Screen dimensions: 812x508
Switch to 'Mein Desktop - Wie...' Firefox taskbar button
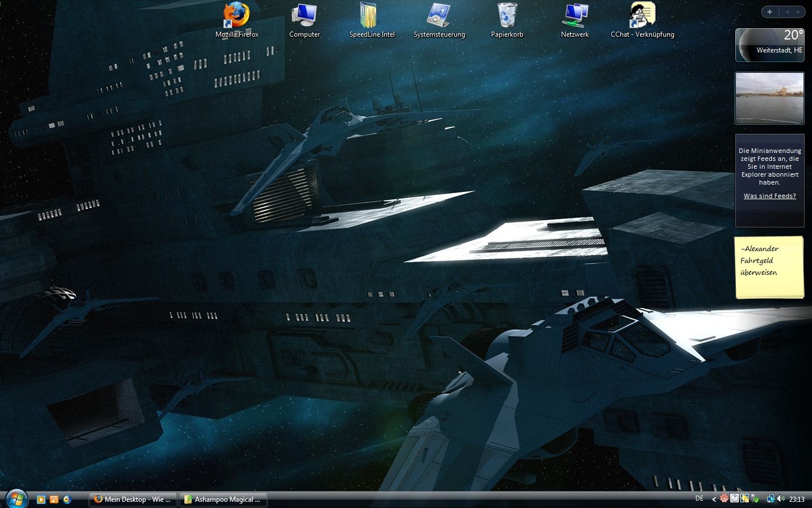coord(133,500)
